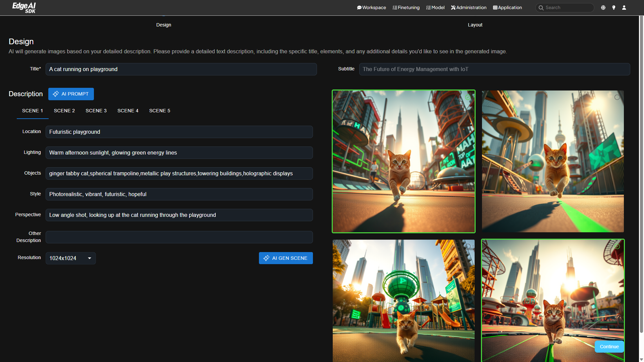Open the Application menu

click(507, 7)
